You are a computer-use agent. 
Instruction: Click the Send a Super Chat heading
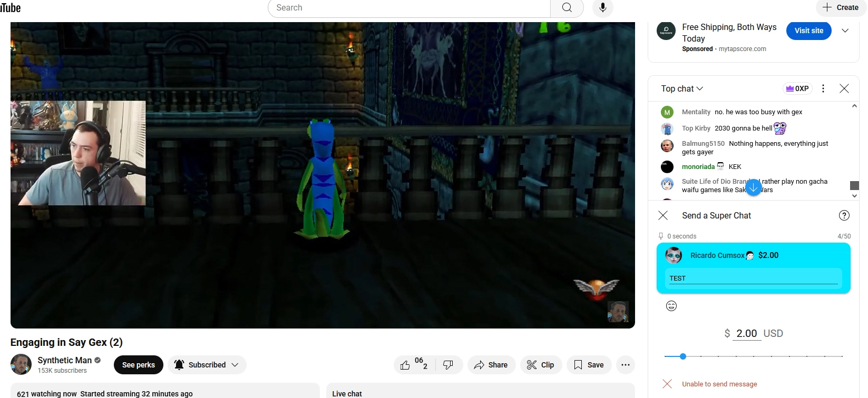tap(717, 215)
